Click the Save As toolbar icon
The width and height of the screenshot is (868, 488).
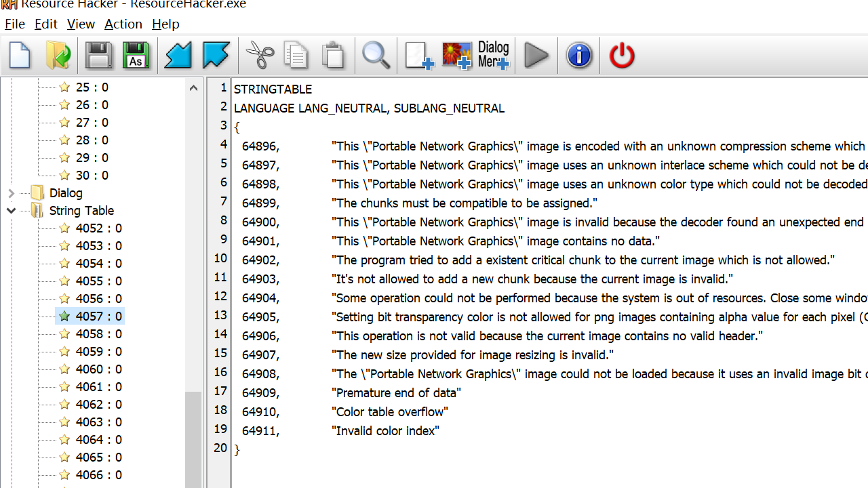click(x=136, y=56)
